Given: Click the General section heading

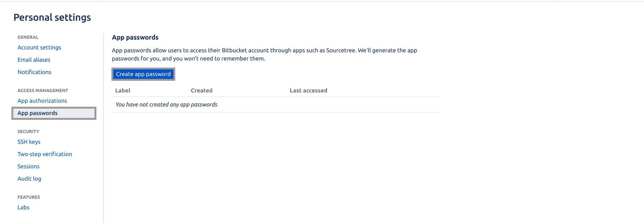Looking at the screenshot, I should pos(28,37).
